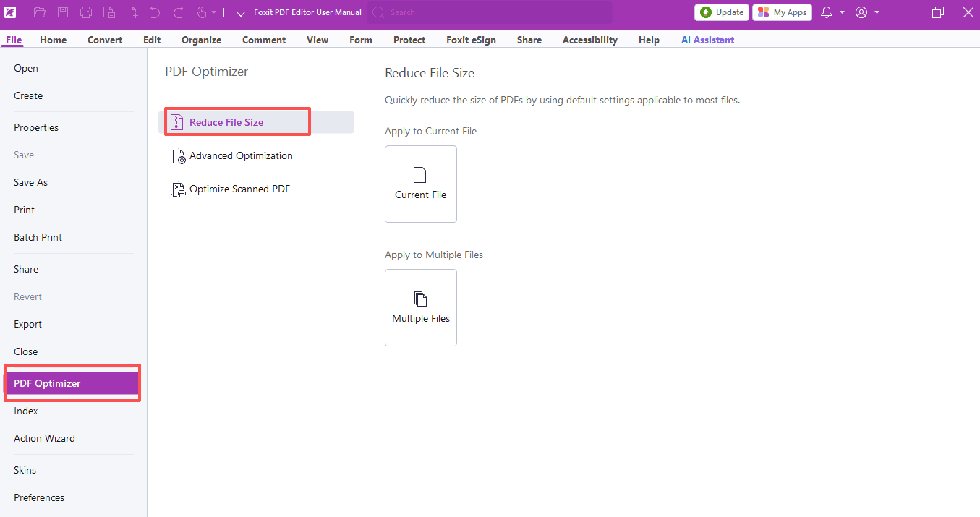The image size is (980, 517).
Task: Switch to the Comment tab
Action: 264,40
